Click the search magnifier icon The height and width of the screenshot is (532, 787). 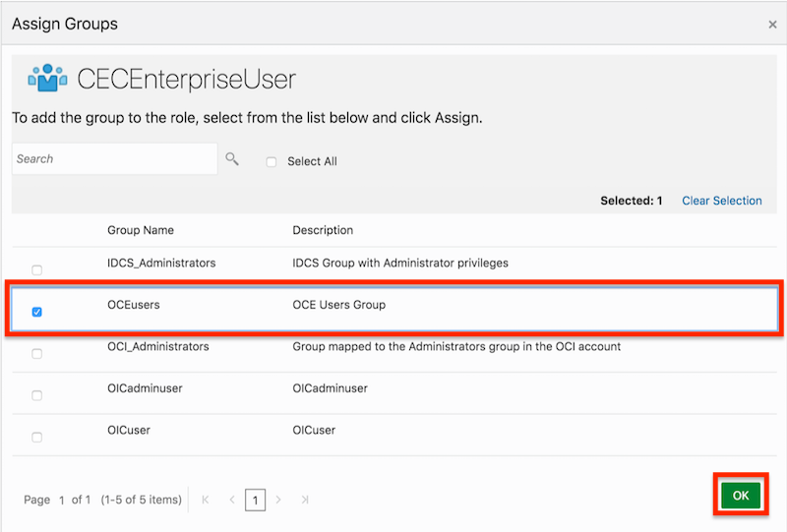click(232, 158)
